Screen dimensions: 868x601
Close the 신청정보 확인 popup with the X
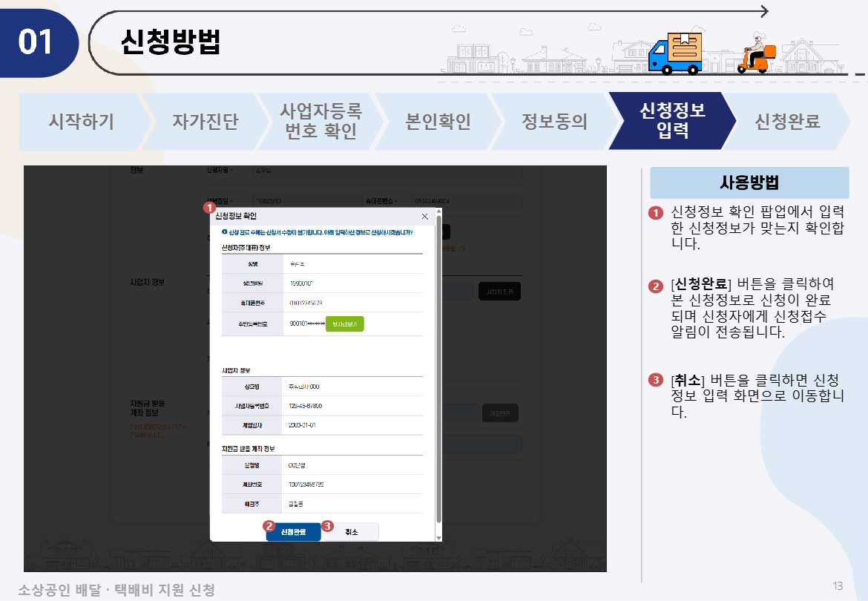pos(425,216)
